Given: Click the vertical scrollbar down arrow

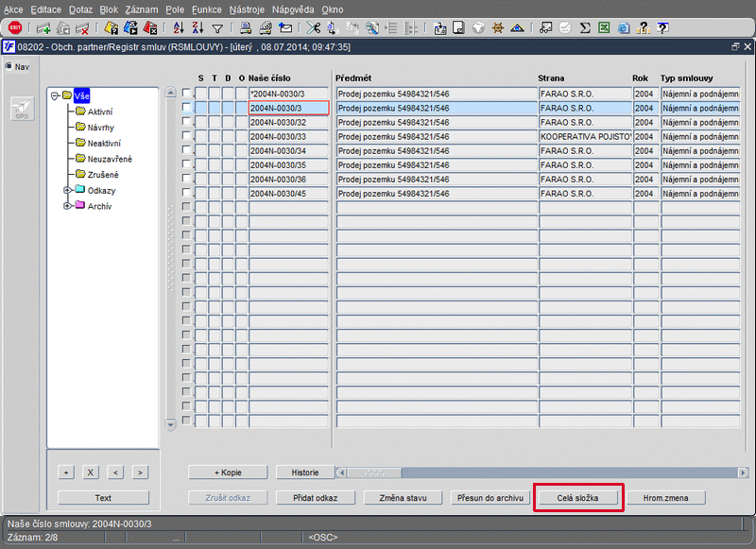Looking at the screenshot, I should coord(171,424).
